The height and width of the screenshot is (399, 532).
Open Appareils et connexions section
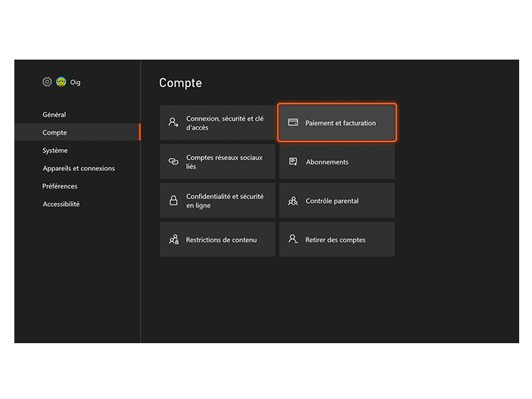(78, 168)
